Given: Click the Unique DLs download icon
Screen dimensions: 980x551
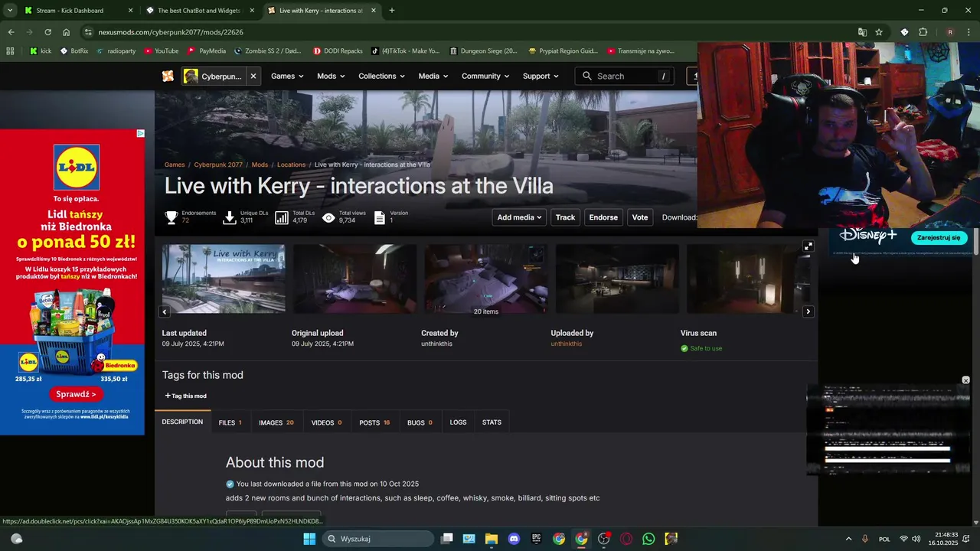Looking at the screenshot, I should [x=229, y=218].
